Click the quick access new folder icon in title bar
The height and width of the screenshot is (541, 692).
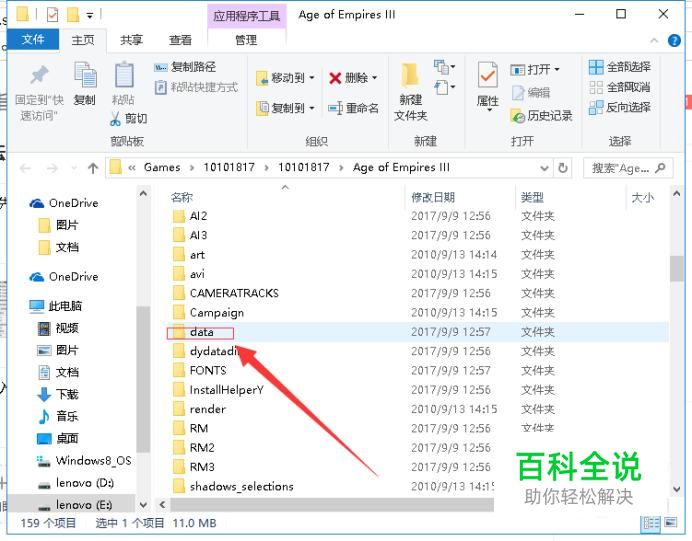(x=73, y=15)
